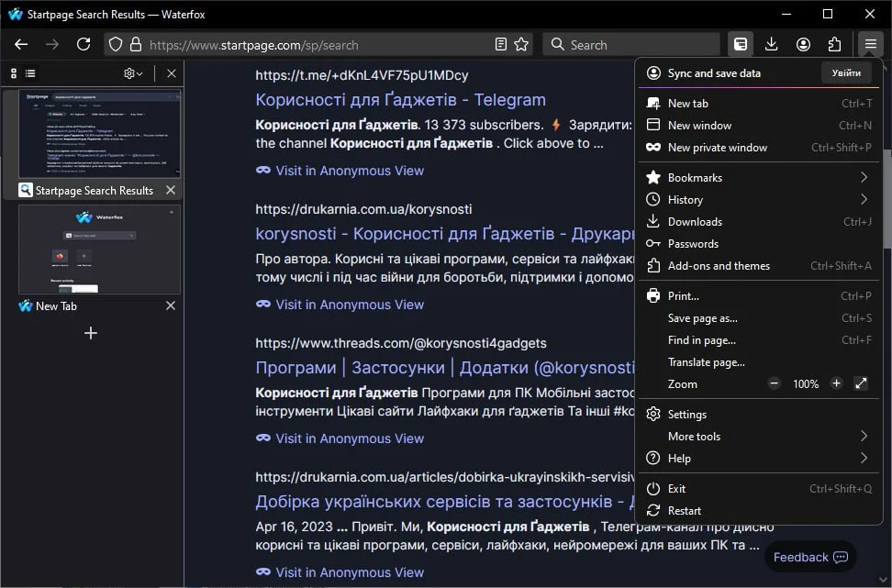Expand the More tools submenu

click(x=760, y=436)
